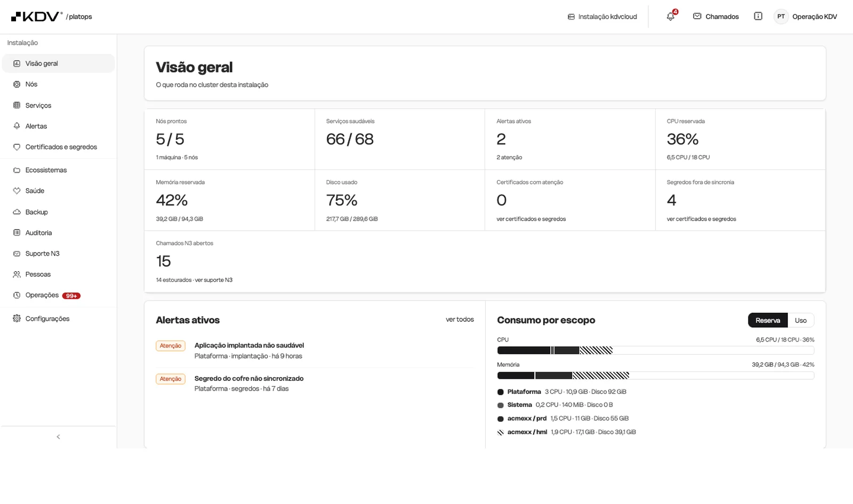Open the Segredo do cofre não sincronizado alert
Viewport: 853px width, 504px height.
tap(315, 384)
